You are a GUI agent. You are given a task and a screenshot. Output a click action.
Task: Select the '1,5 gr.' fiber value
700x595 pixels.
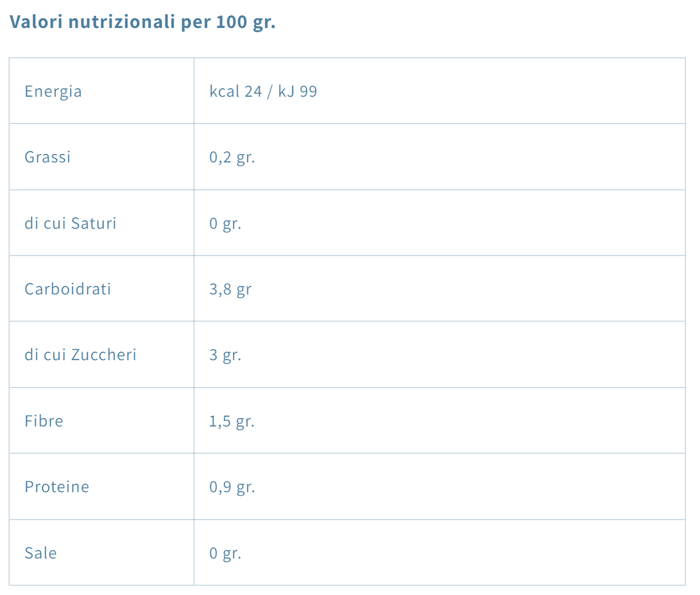232,421
